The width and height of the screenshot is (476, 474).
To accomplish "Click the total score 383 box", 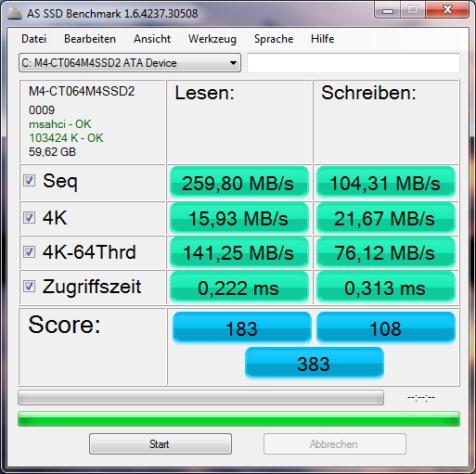I will point(315,364).
